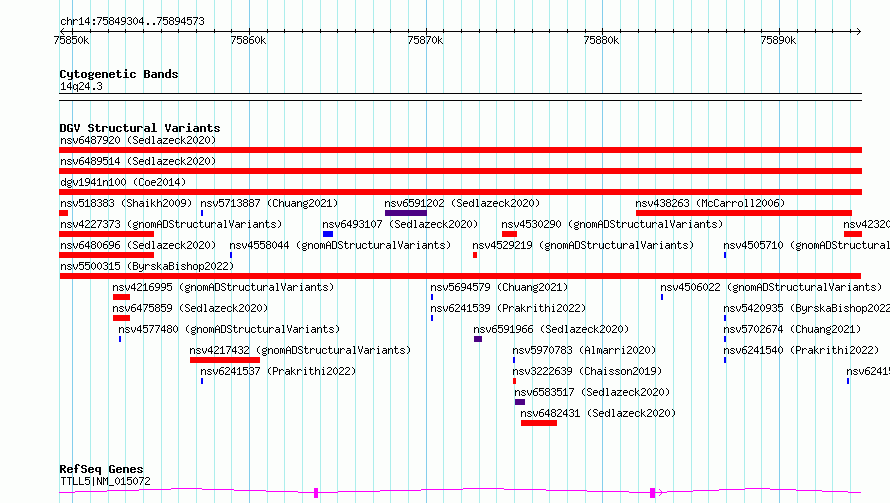This screenshot has height=503, width=890.
Task: Open nsv6241537 (Prakrithi2022) label
Action: click(x=278, y=371)
